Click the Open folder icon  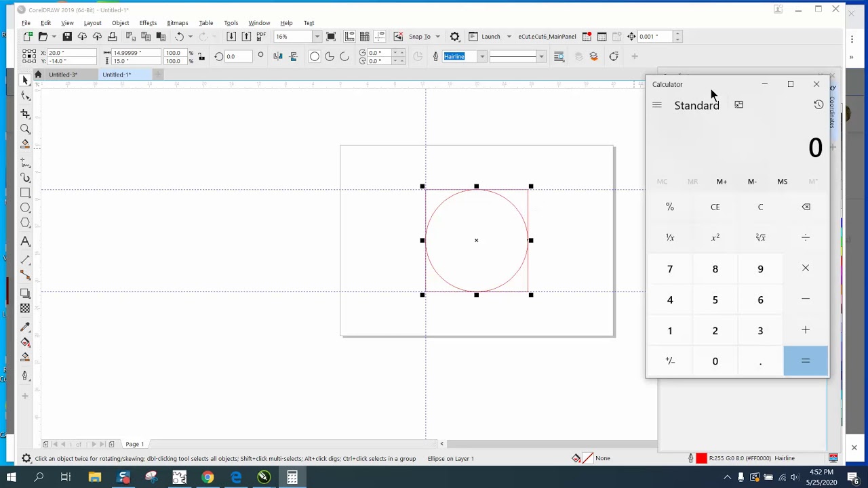click(43, 37)
